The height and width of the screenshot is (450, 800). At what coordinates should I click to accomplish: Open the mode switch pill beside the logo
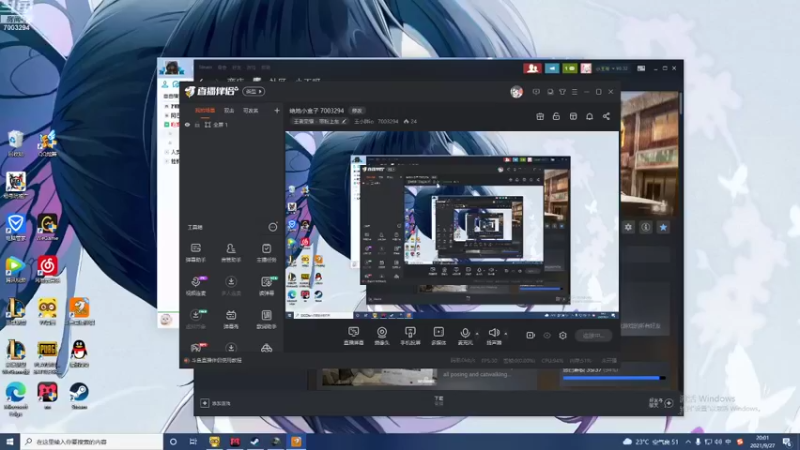(x=254, y=91)
